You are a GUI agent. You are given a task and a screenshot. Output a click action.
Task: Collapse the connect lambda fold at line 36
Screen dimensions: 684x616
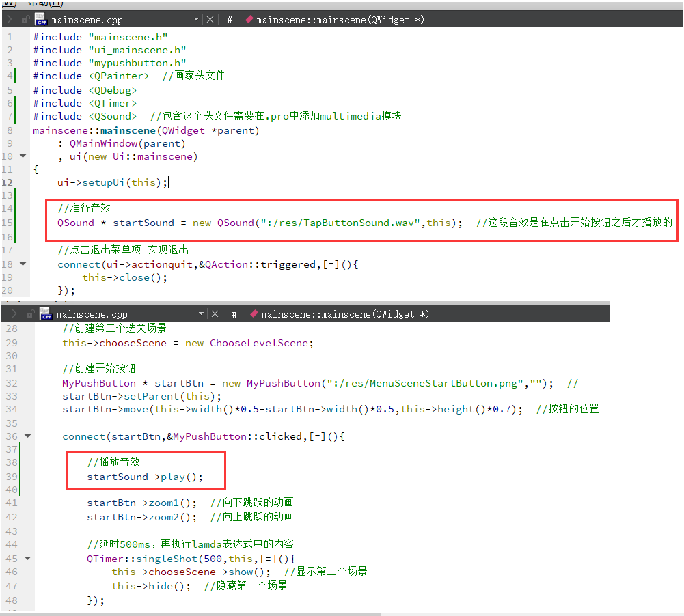click(27, 436)
